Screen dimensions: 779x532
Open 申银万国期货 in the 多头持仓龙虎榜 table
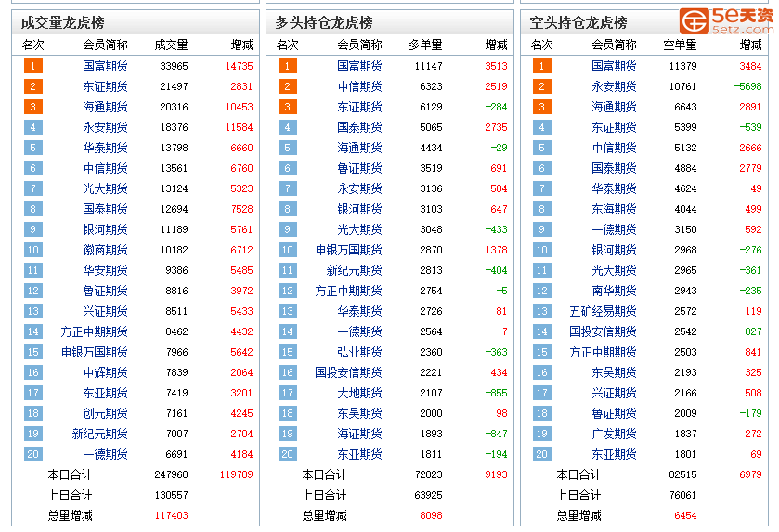348,250
